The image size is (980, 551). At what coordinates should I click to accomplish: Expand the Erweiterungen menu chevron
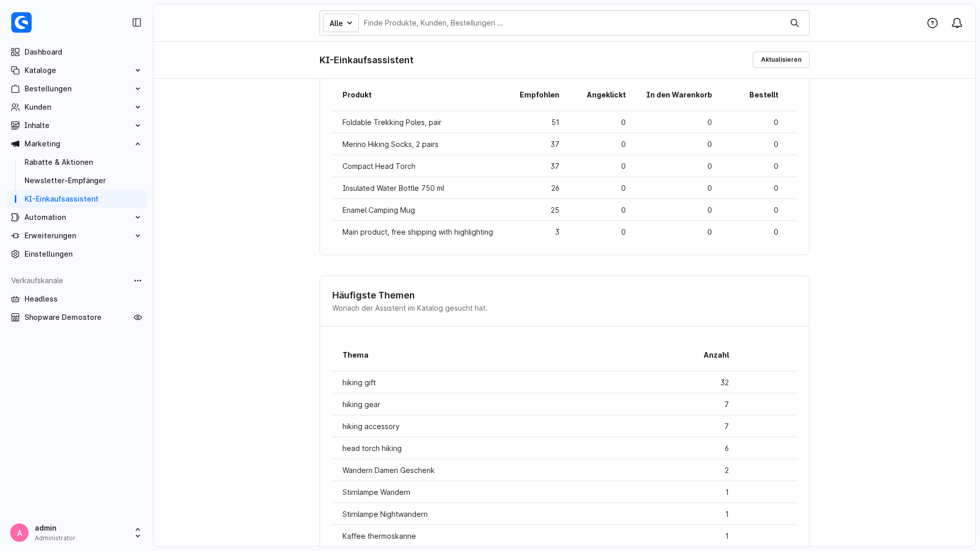click(138, 236)
